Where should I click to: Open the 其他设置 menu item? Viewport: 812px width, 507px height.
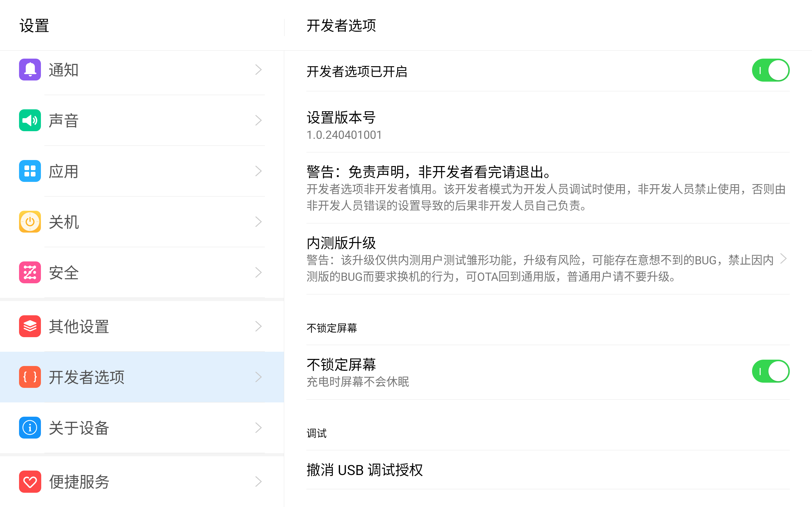(142, 326)
